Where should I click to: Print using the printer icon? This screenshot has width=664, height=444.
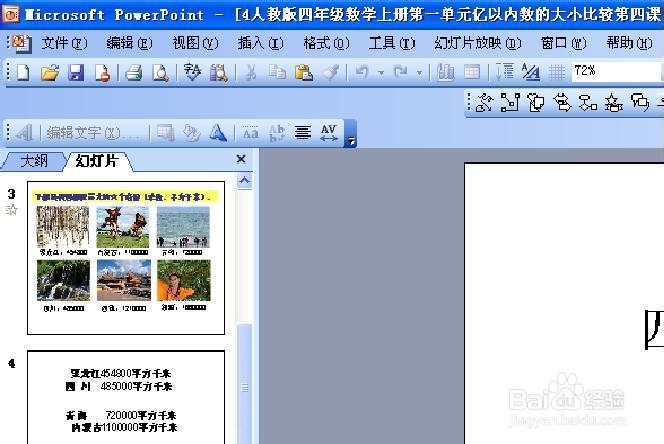point(134,72)
